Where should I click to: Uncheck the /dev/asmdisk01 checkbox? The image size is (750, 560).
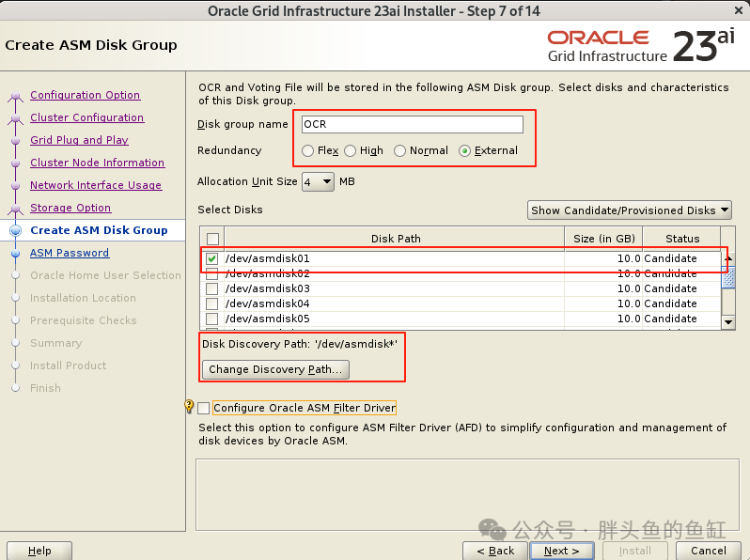pos(211,258)
